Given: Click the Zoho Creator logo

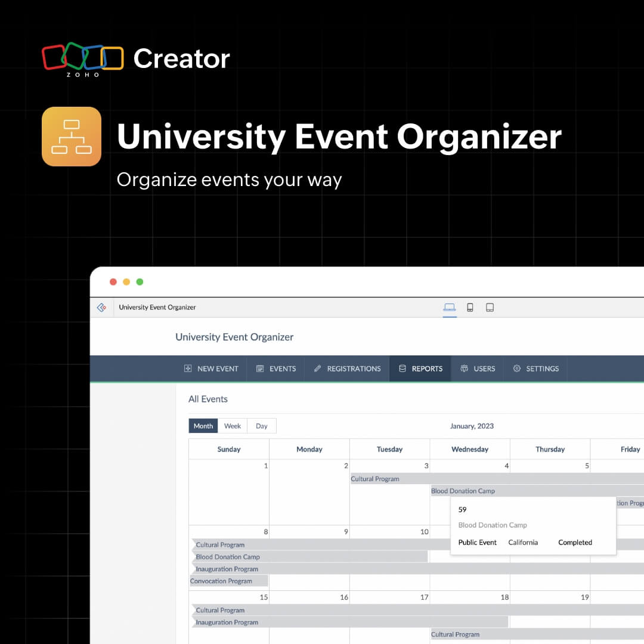Looking at the screenshot, I should click(x=83, y=57).
